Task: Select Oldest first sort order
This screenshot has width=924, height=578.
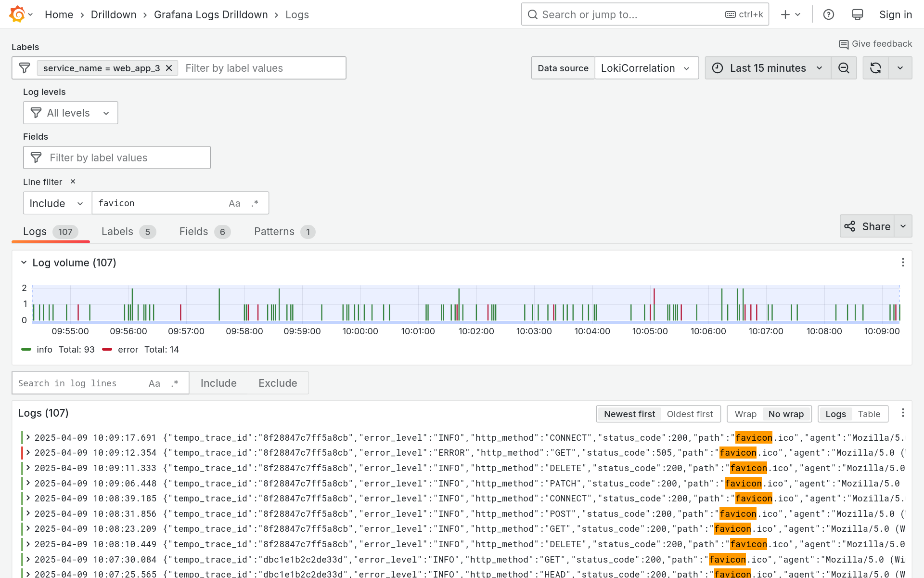Action: click(690, 414)
